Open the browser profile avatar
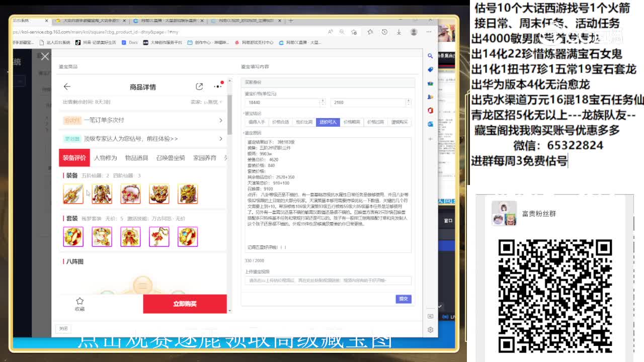This screenshot has width=644, height=362. pyautogui.click(x=414, y=32)
